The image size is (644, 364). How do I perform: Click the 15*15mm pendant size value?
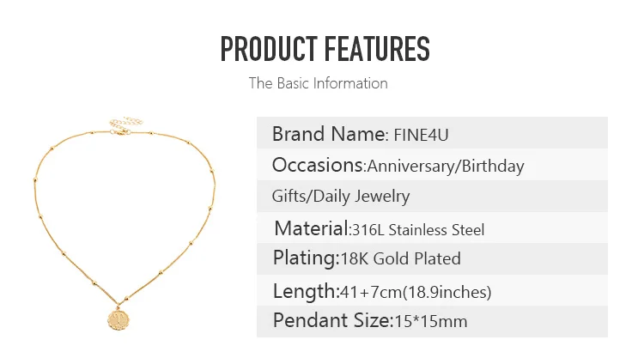coord(431,321)
